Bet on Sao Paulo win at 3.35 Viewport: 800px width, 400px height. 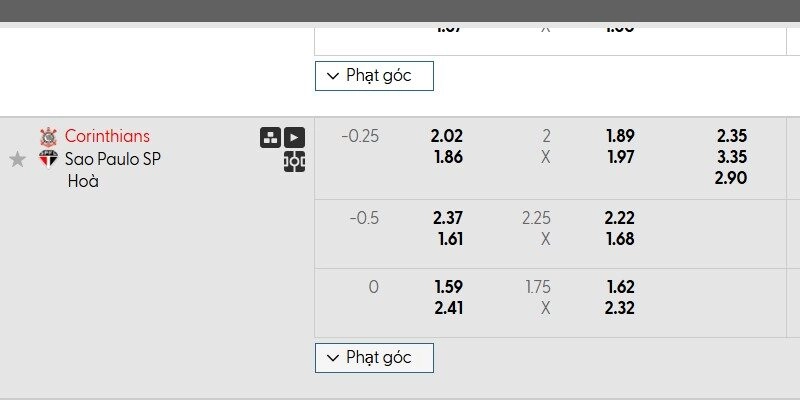click(732, 157)
